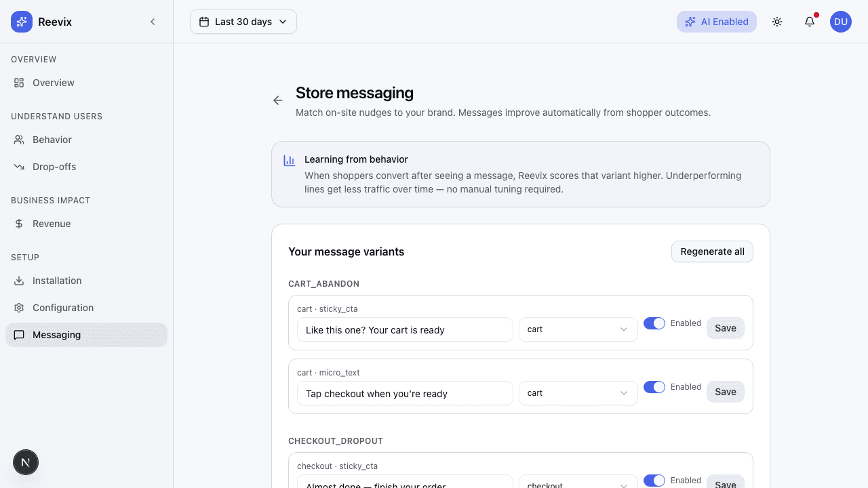The width and height of the screenshot is (868, 488).
Task: Open the DU user avatar menu
Action: pos(840,21)
